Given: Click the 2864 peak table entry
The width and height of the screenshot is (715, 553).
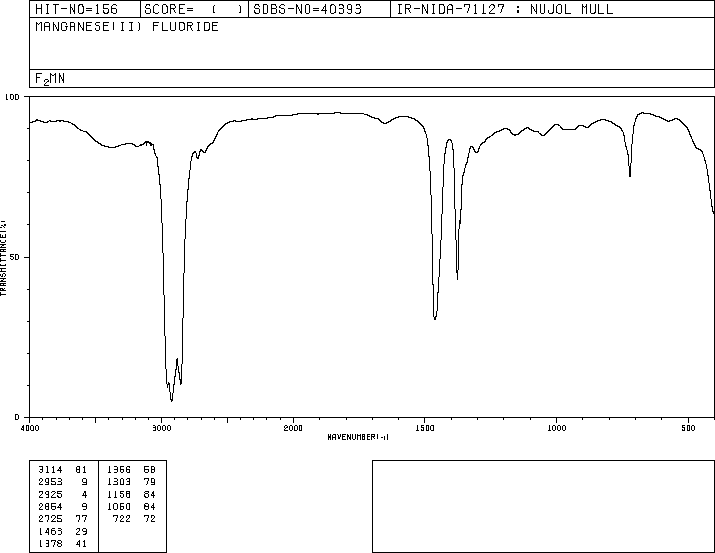Looking at the screenshot, I should click(50, 506).
